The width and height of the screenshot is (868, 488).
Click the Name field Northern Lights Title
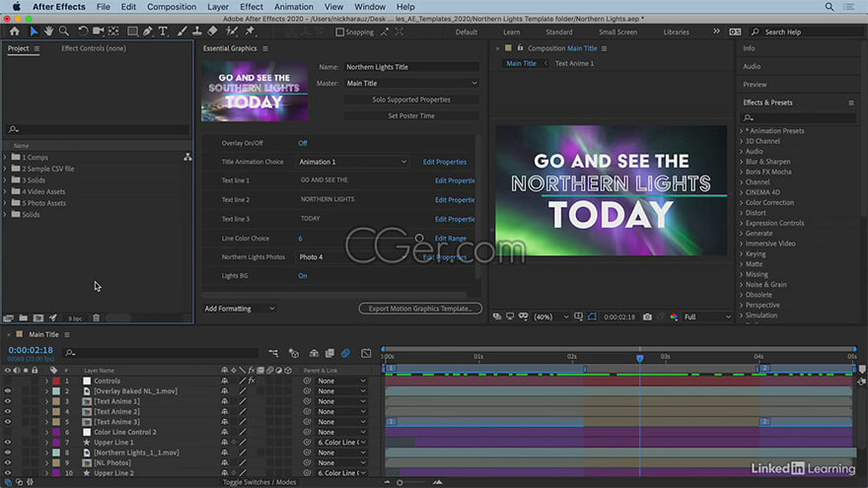(411, 67)
